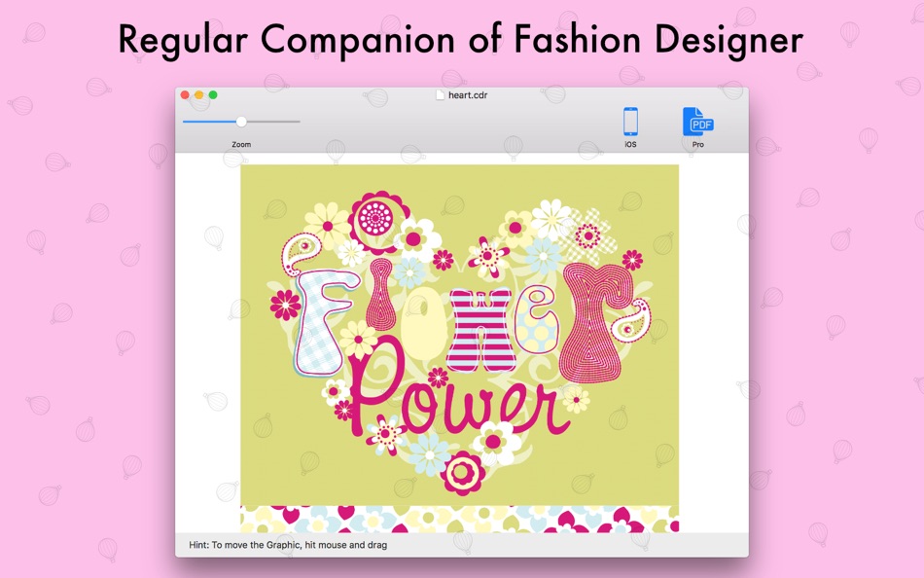Open the iOS phone icon in toolbar
Image resolution: width=924 pixels, height=578 pixels.
[630, 122]
